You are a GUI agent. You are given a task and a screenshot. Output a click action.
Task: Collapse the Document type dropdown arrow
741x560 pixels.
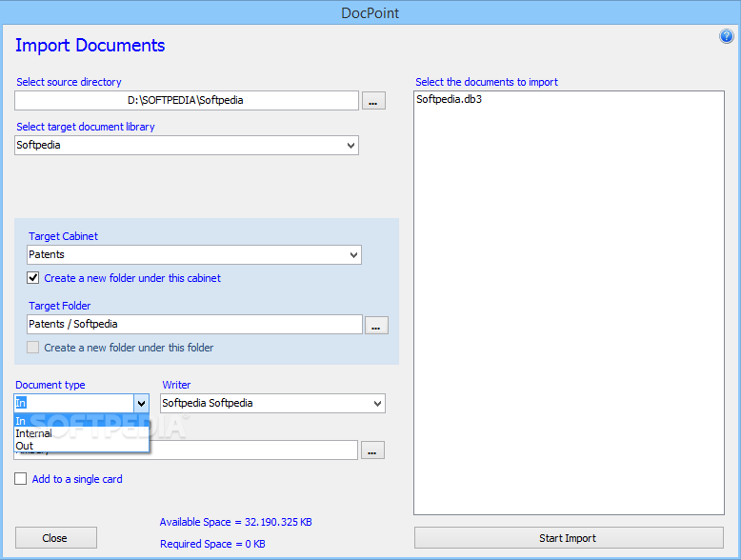click(x=141, y=404)
